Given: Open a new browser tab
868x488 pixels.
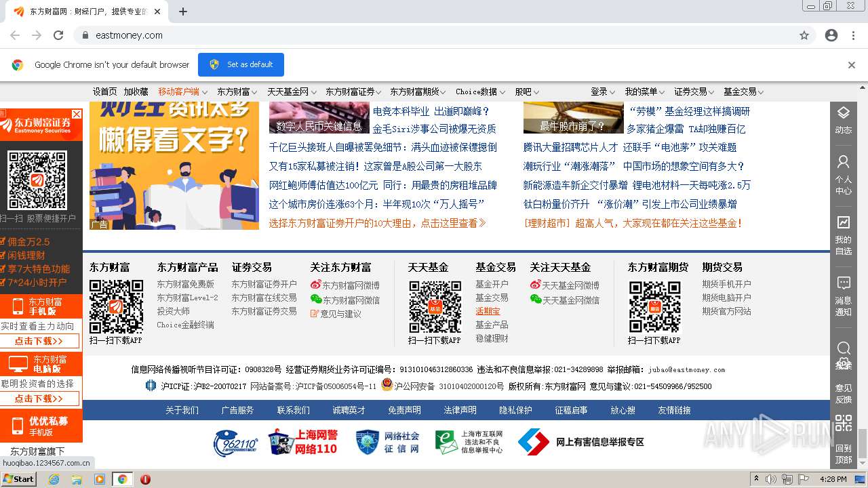Looking at the screenshot, I should click(183, 12).
